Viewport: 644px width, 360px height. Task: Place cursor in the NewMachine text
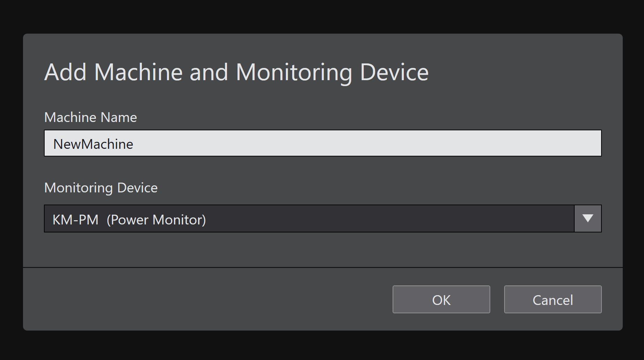click(x=93, y=144)
